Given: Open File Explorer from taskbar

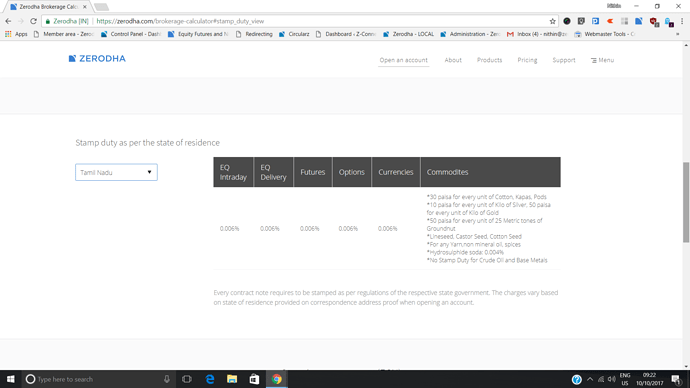Looking at the screenshot, I should coord(232,379).
